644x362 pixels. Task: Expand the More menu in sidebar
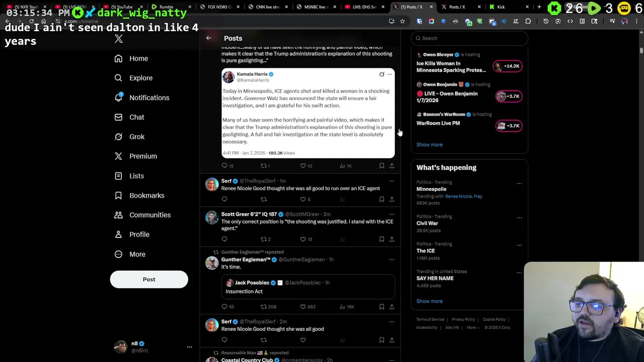pos(130,254)
